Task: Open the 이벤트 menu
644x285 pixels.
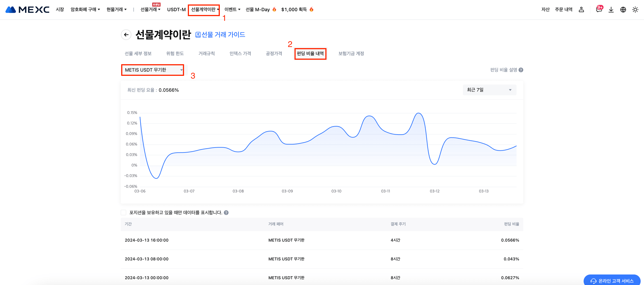Action: 232,9
